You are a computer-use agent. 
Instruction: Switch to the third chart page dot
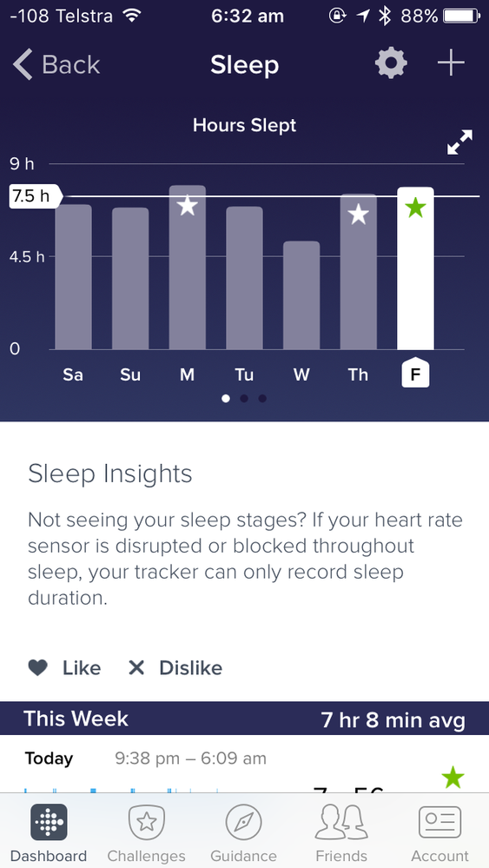pos(262,399)
